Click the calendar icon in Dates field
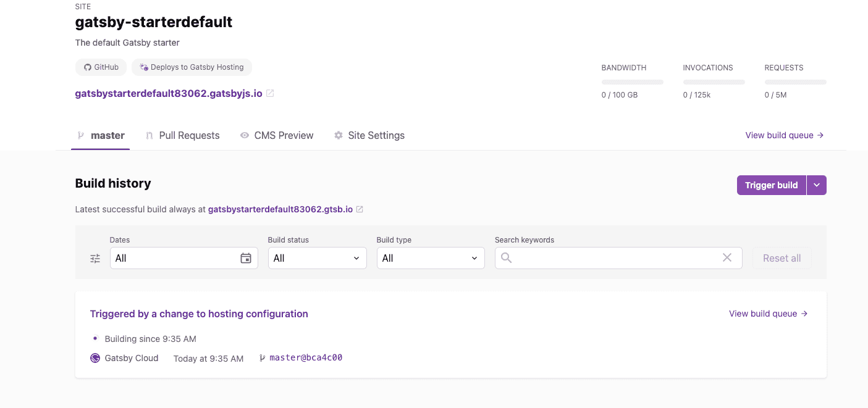 pyautogui.click(x=246, y=258)
